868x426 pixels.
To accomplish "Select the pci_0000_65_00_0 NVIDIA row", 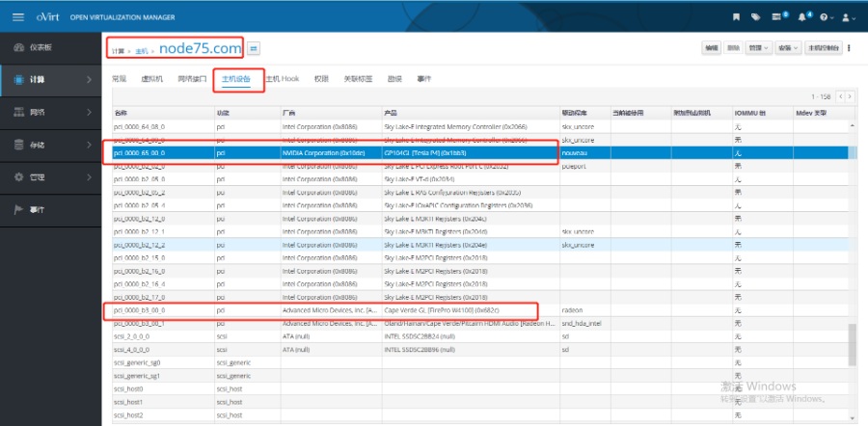I will 479,152.
